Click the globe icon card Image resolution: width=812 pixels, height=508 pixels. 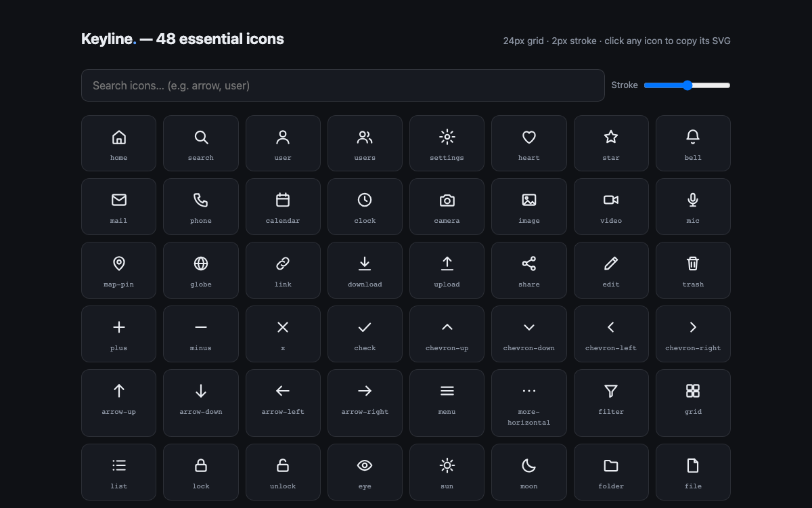tap(201, 270)
